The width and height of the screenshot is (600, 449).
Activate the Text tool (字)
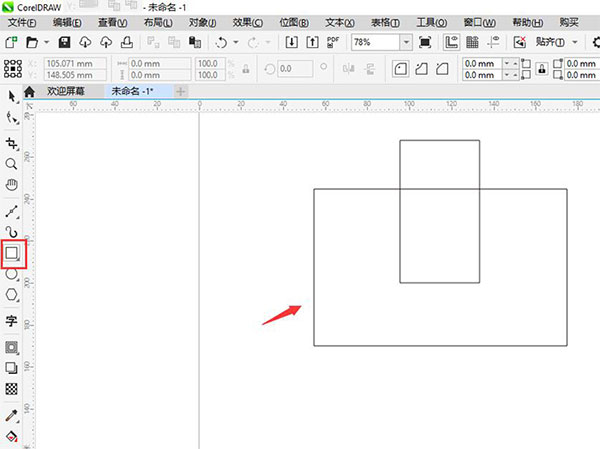coord(11,321)
